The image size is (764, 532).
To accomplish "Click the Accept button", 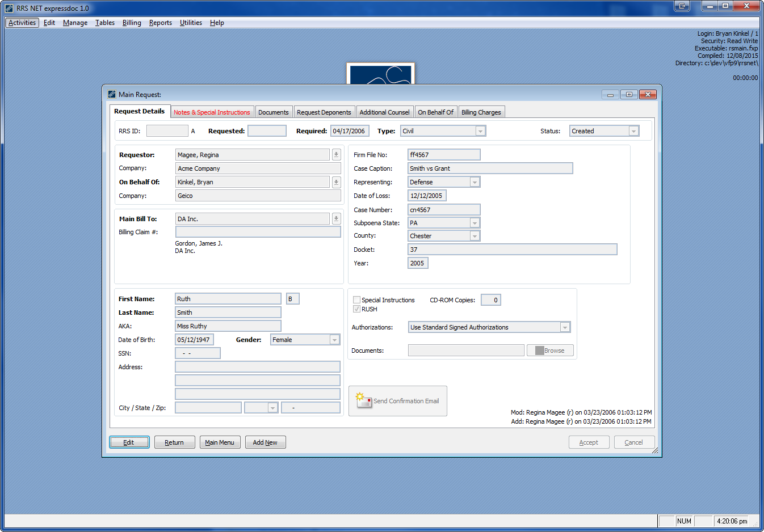I will click(589, 442).
